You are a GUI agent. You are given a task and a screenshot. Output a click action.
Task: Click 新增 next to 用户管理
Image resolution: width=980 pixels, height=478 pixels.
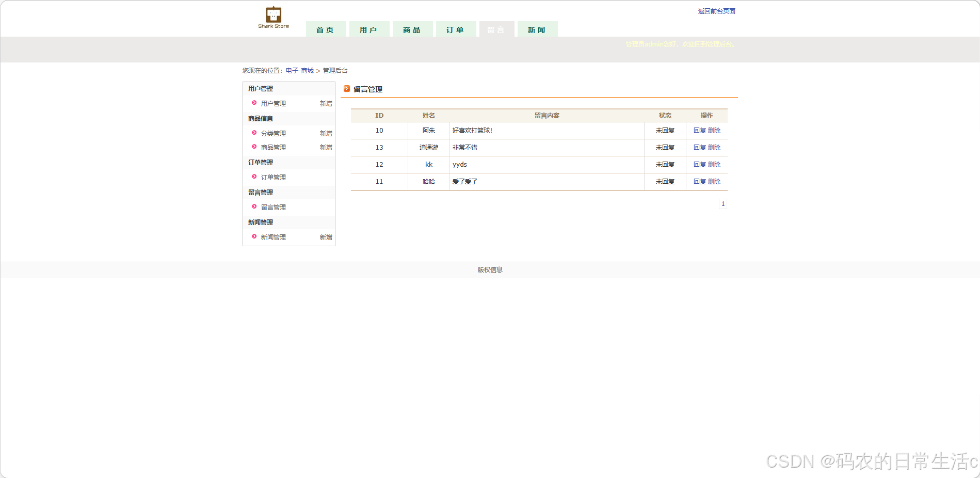pos(326,103)
